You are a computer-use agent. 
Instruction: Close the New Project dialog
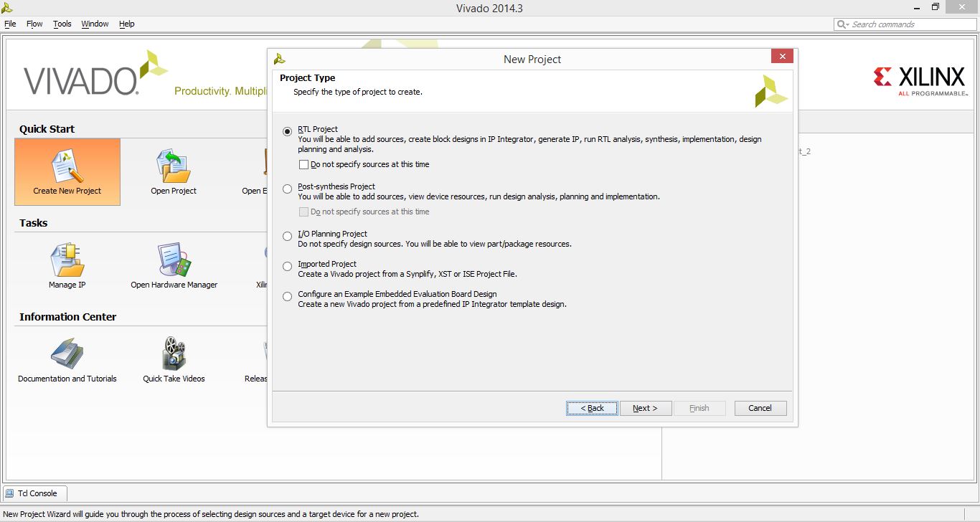point(782,57)
